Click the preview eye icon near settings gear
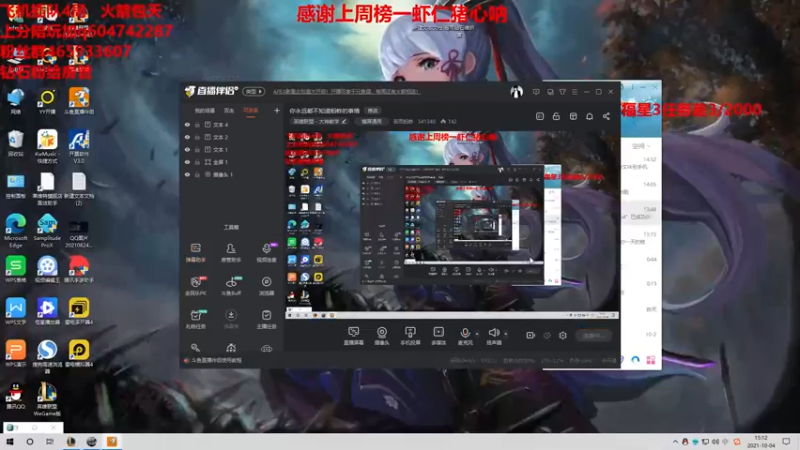 547,335
